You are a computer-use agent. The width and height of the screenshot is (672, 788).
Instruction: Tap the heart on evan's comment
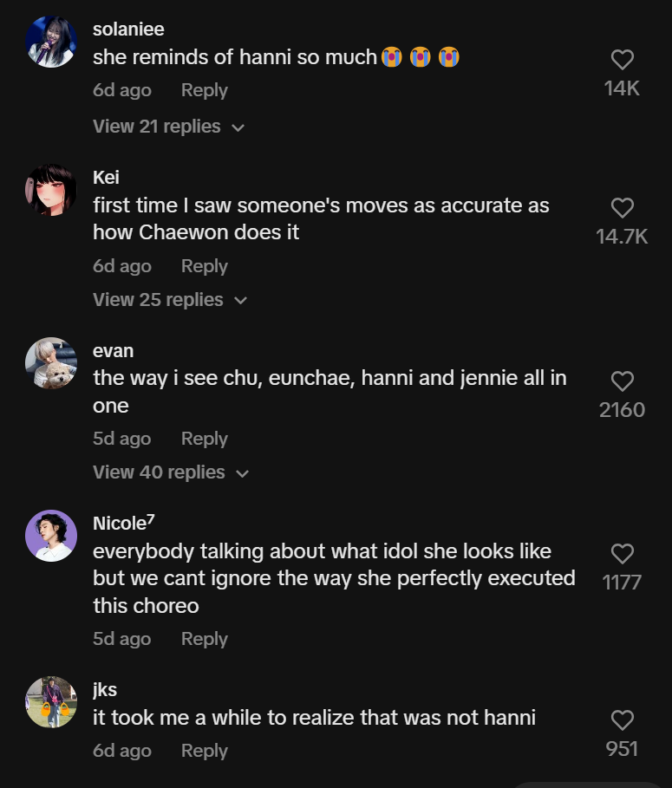click(622, 381)
